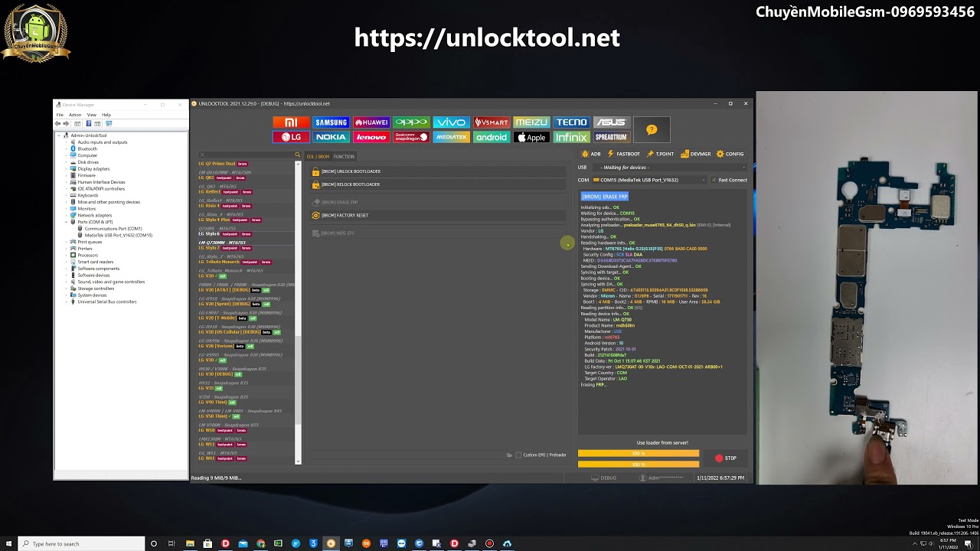Select the MediaTek brand icon
The height and width of the screenshot is (551, 980).
[x=451, y=137]
